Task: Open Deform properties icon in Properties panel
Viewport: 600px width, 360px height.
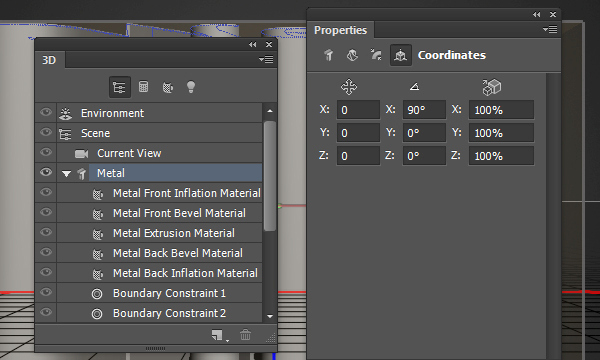Action: (x=352, y=55)
